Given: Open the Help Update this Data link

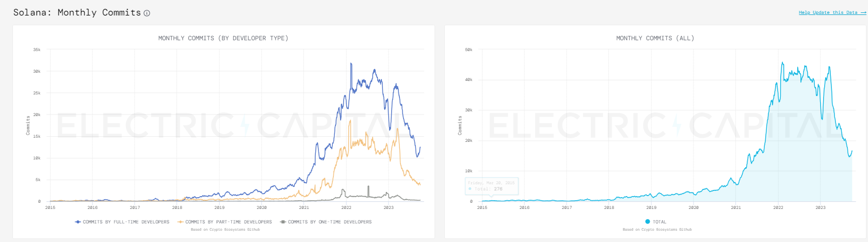Looking at the screenshot, I should [x=828, y=12].
